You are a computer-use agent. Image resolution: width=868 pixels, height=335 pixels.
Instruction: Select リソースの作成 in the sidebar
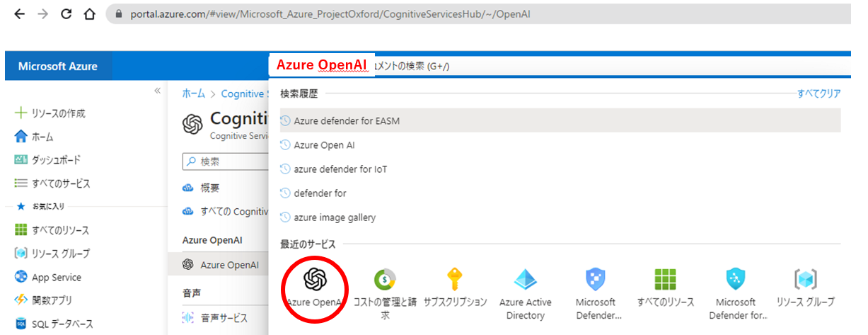click(x=50, y=113)
